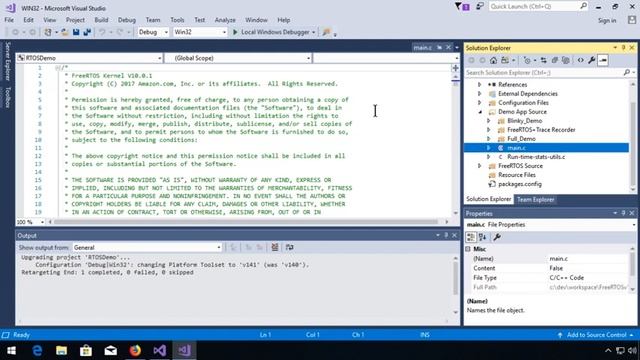640x360 pixels.
Task: Click the notifications flag icon in title bar
Action: 462,7
